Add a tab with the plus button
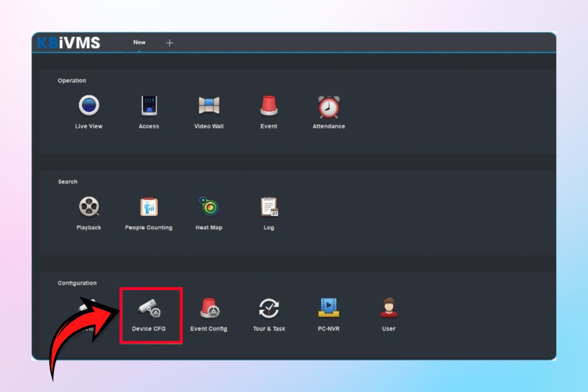The height and width of the screenshot is (392, 588). [x=170, y=43]
